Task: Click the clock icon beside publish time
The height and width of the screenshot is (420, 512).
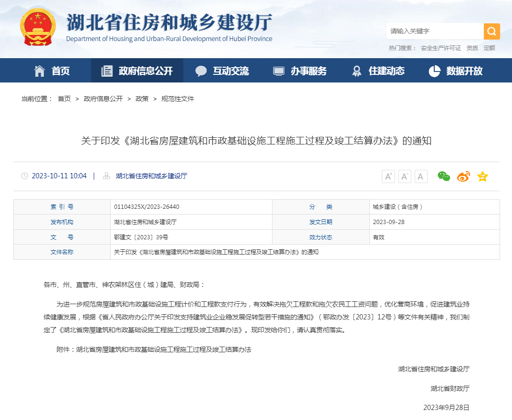Action: click(x=24, y=176)
